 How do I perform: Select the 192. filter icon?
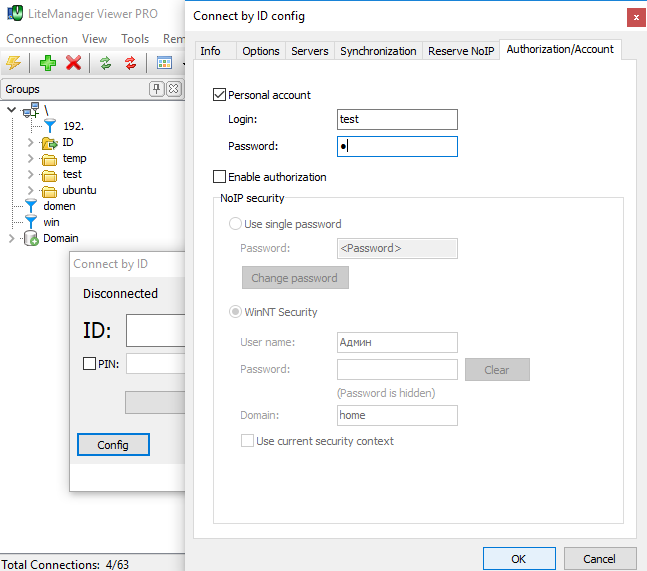50,126
